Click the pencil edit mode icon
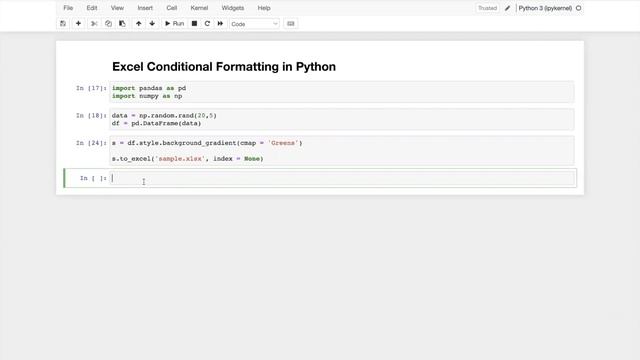 pyautogui.click(x=507, y=8)
